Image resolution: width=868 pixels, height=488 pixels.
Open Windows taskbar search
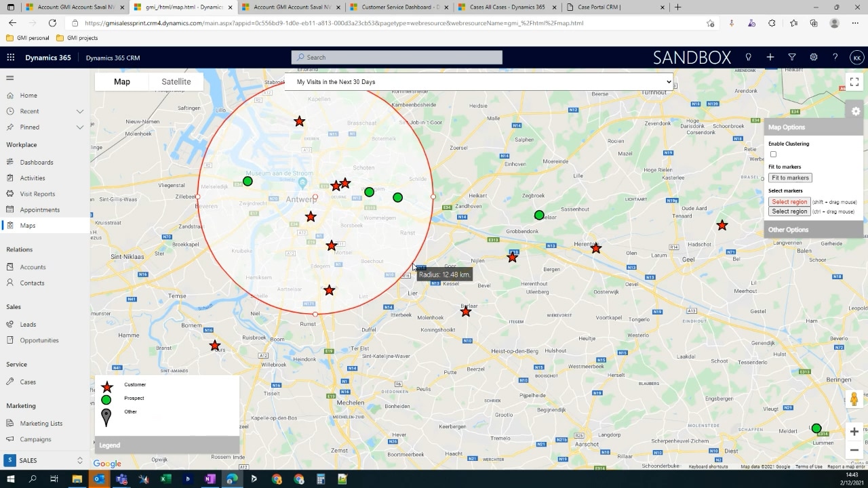click(x=33, y=479)
